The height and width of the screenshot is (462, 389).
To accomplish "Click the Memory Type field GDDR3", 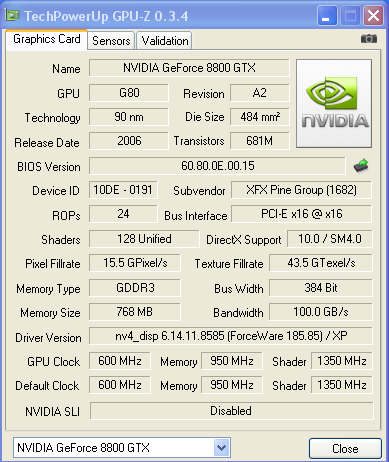I will pos(135,288).
